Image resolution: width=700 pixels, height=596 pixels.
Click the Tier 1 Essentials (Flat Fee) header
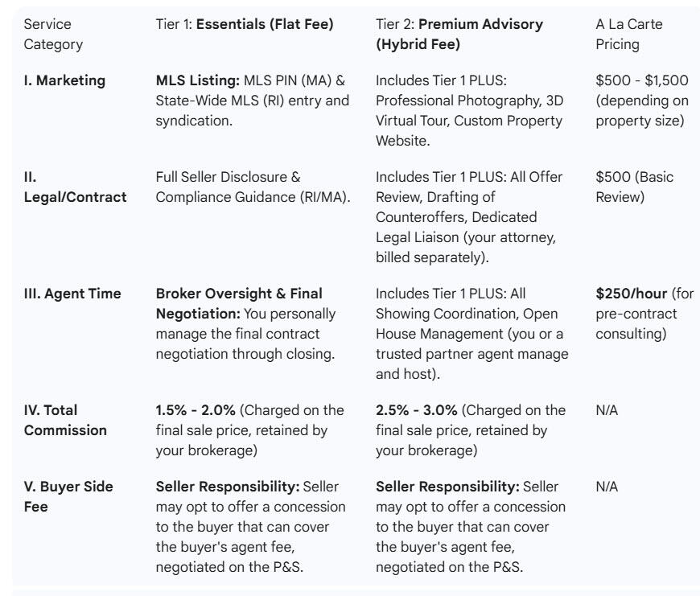(x=244, y=25)
